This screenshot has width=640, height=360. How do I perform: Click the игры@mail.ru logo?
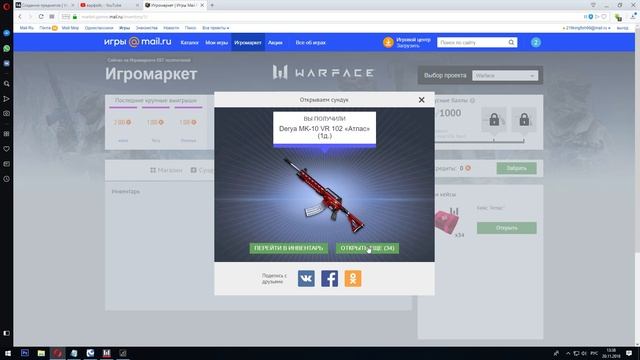click(138, 42)
